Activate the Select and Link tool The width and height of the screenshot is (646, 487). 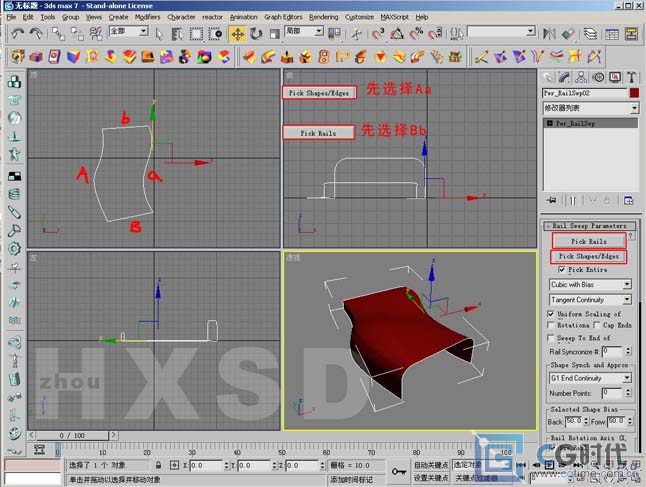pyautogui.click(x=58, y=34)
